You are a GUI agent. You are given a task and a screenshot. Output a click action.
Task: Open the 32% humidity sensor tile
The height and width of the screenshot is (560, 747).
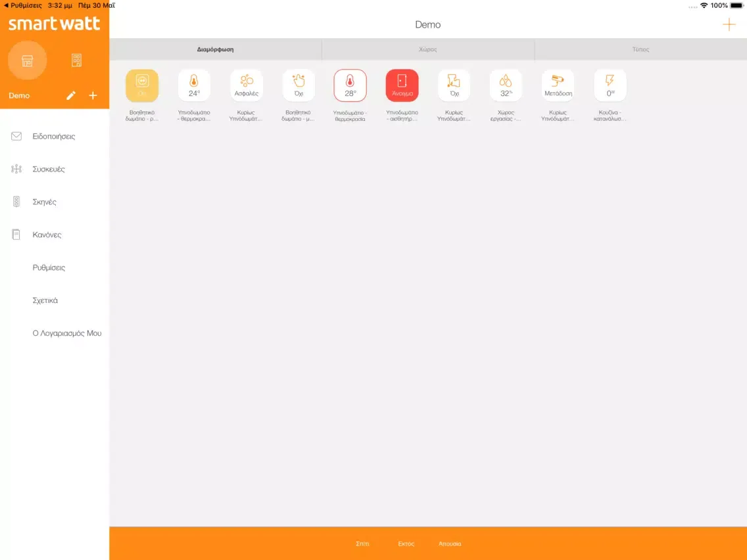506,85
